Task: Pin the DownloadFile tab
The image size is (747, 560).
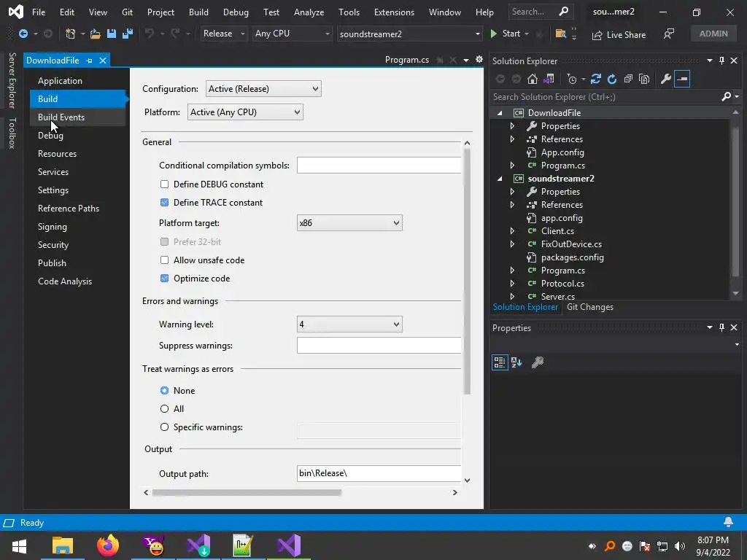Action: click(x=89, y=61)
